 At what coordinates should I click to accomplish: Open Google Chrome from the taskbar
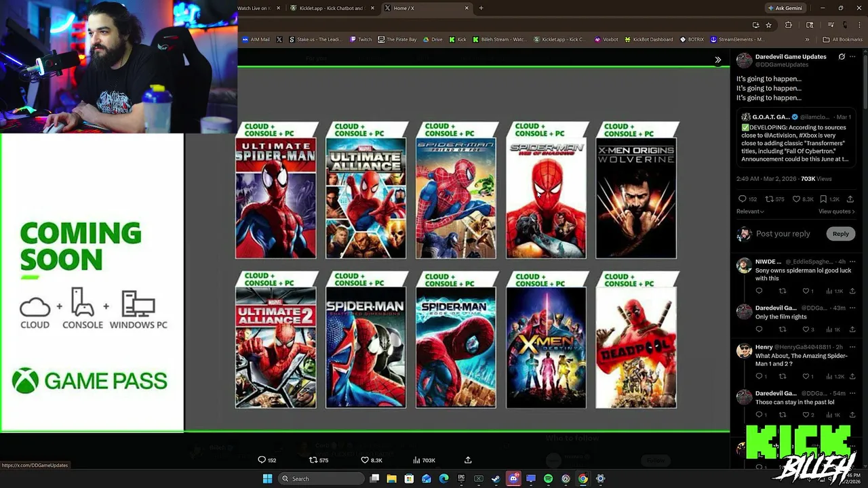583,479
